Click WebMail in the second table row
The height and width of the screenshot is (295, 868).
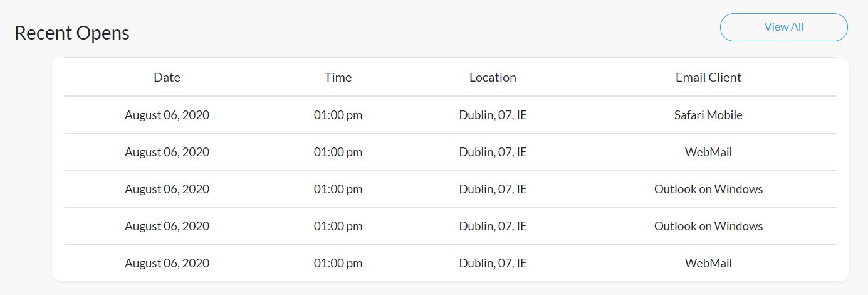pyautogui.click(x=708, y=152)
